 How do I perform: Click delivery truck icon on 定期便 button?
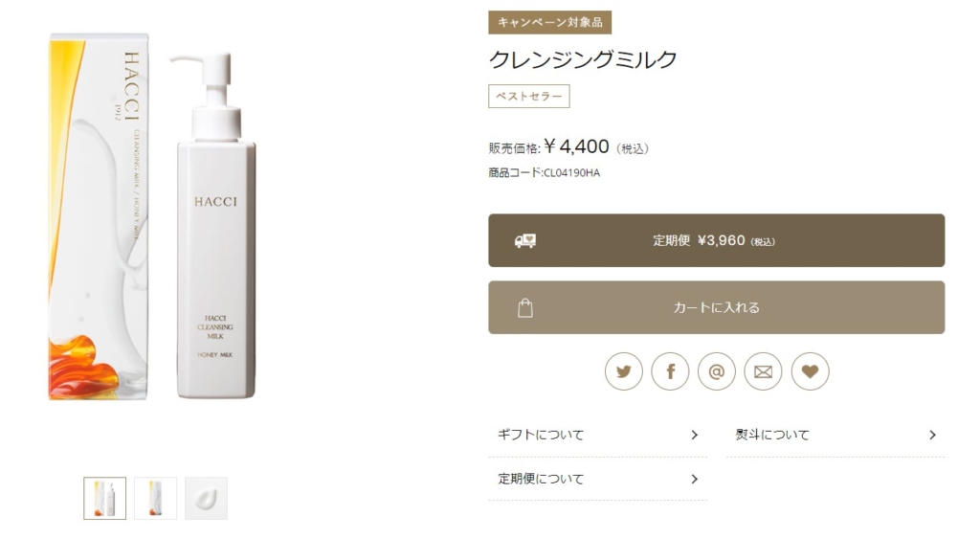coord(525,240)
